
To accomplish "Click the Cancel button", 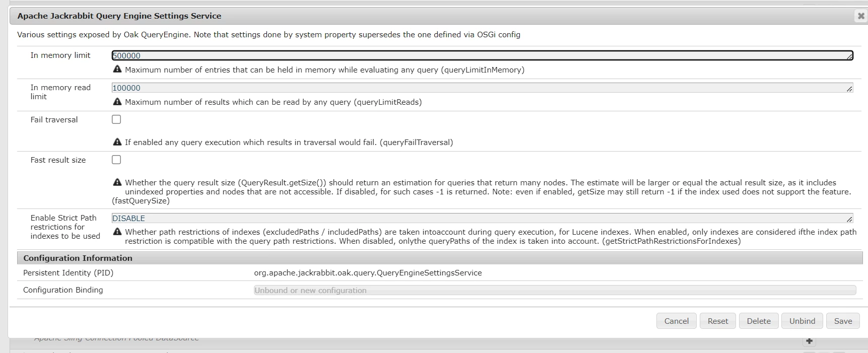I will coord(676,321).
